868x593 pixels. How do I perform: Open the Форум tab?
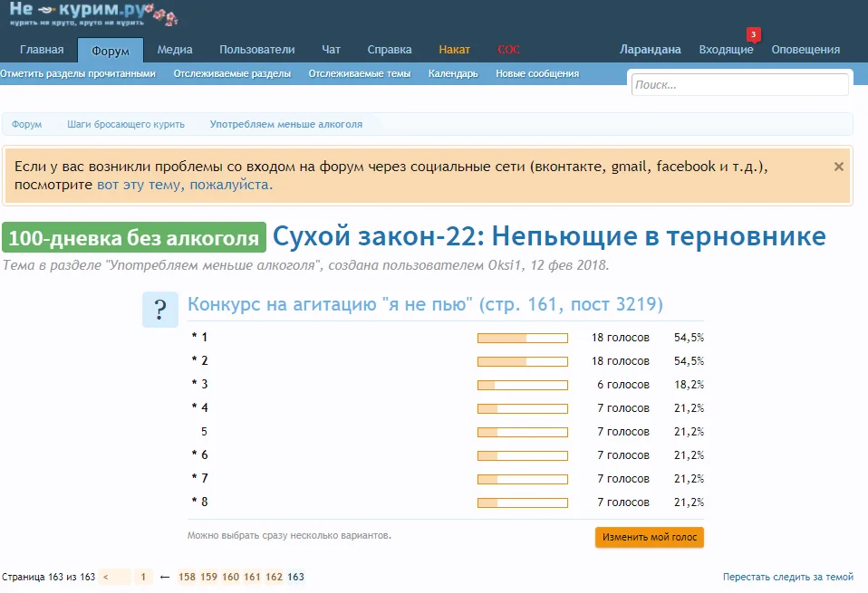(111, 51)
